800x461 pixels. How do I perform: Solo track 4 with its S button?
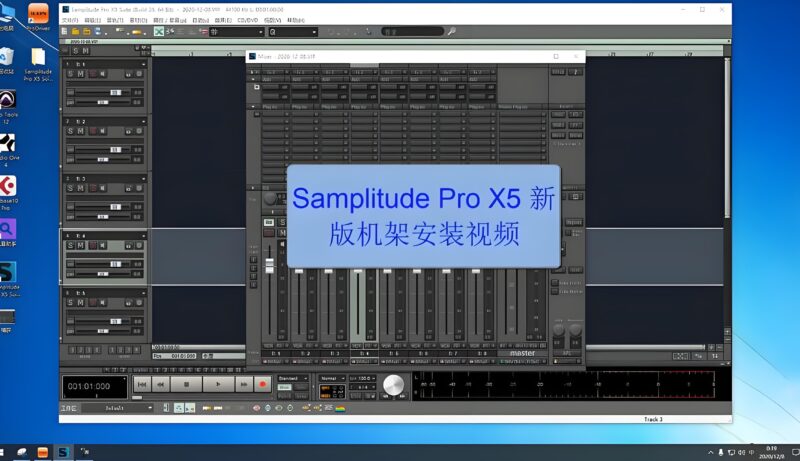pyautogui.click(x=70, y=245)
